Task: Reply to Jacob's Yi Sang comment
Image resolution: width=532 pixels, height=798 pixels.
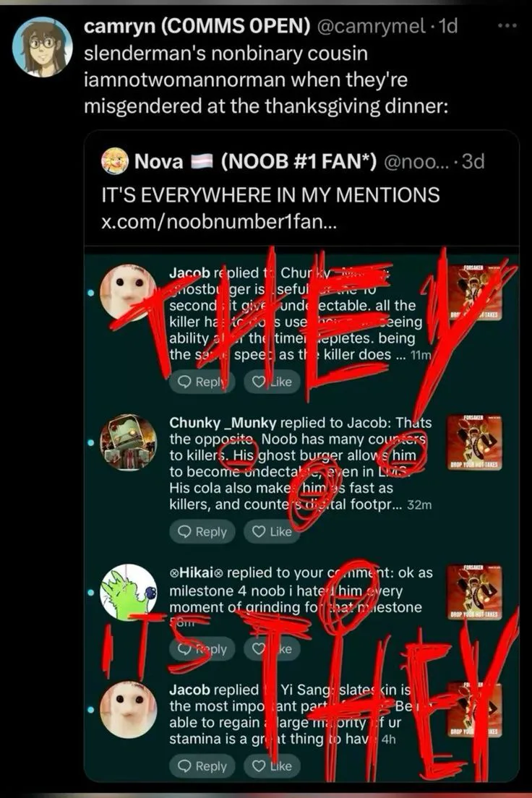Action: [202, 766]
